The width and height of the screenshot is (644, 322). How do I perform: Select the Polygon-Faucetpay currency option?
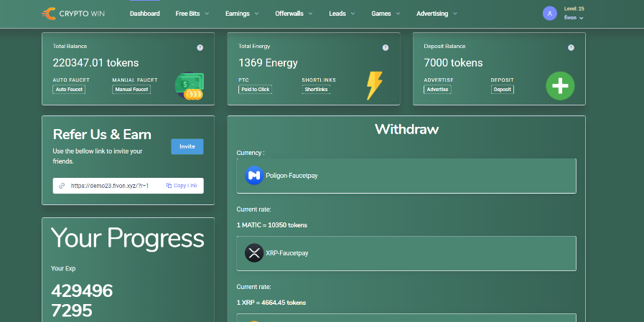pos(406,176)
